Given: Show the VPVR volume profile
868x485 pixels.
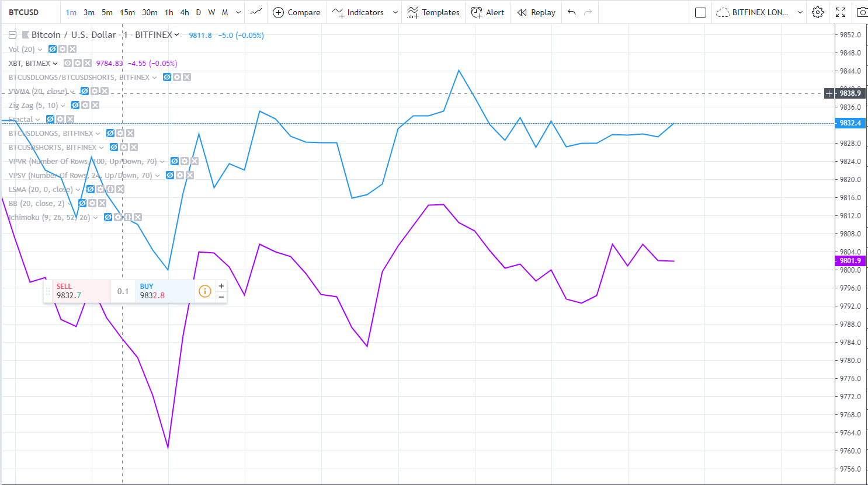Looking at the screenshot, I should [175, 161].
